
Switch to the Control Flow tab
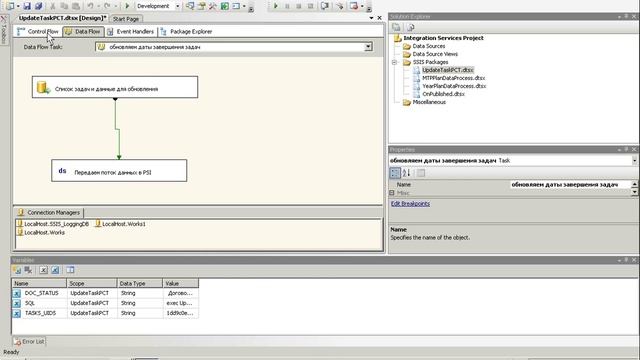[x=38, y=31]
